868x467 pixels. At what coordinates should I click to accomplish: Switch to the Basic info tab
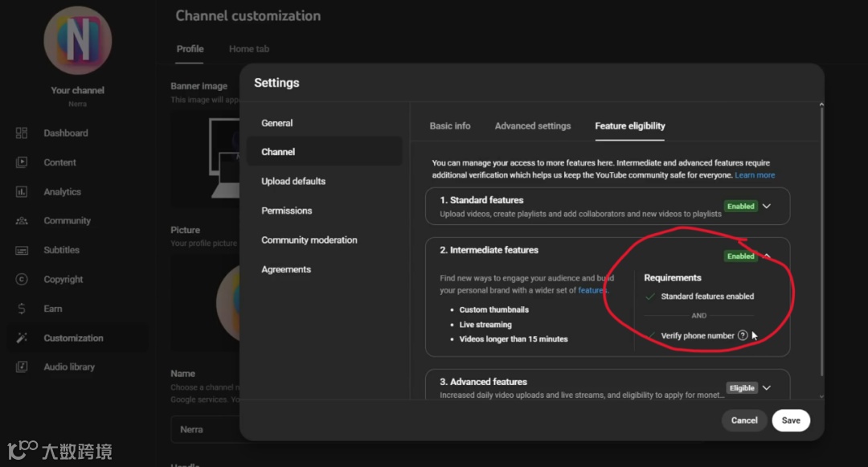[450, 126]
